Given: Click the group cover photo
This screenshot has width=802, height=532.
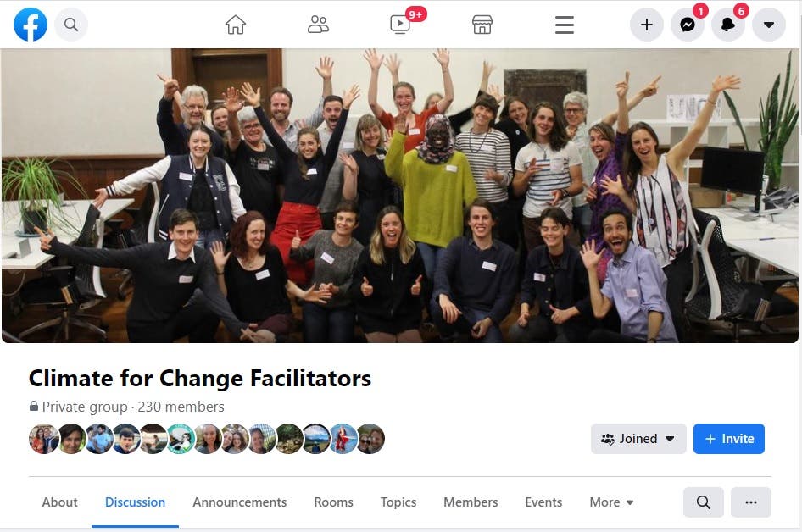Looking at the screenshot, I should coord(400,195).
